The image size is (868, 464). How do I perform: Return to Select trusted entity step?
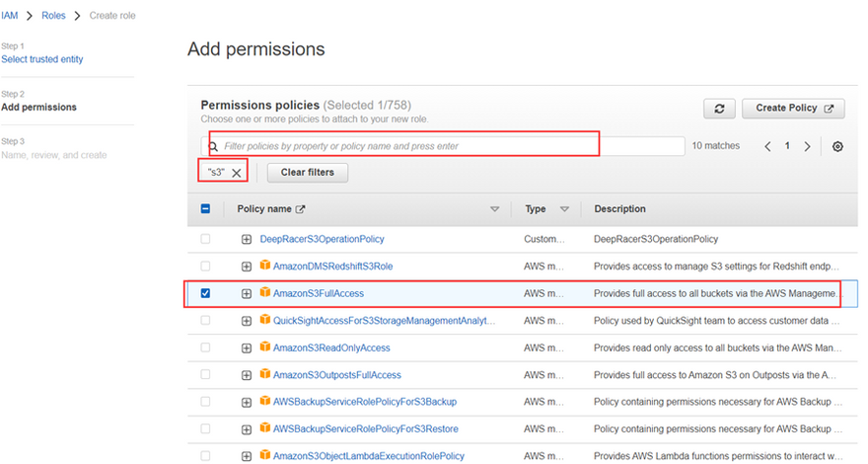coord(42,59)
